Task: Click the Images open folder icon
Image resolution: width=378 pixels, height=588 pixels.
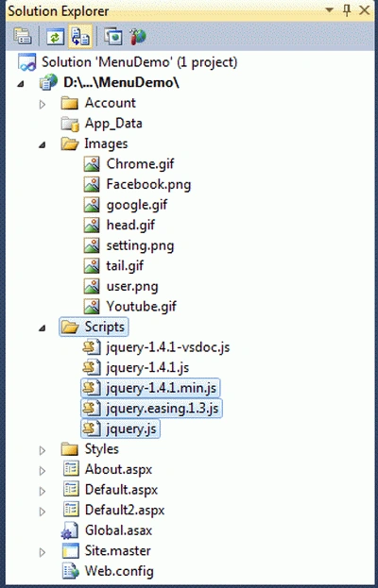Action: (x=70, y=144)
